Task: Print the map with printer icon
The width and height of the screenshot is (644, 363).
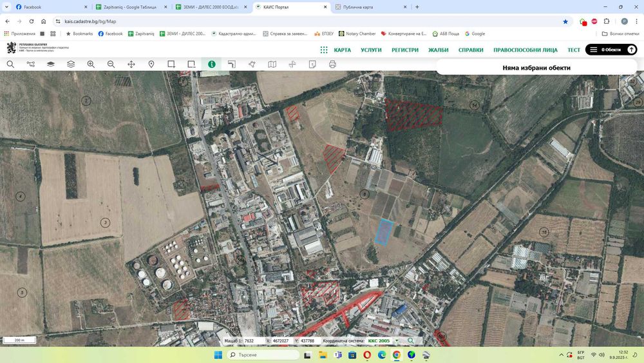Action: click(x=332, y=64)
